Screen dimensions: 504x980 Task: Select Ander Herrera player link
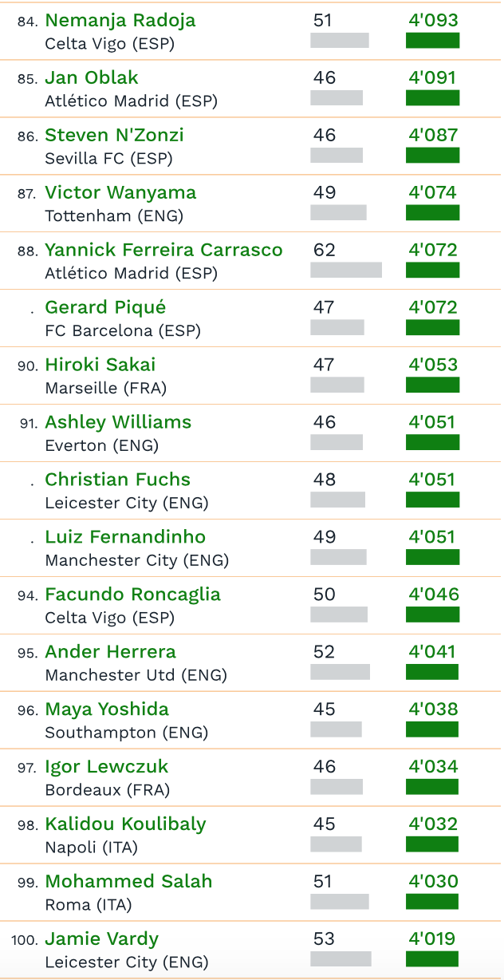[x=110, y=653]
